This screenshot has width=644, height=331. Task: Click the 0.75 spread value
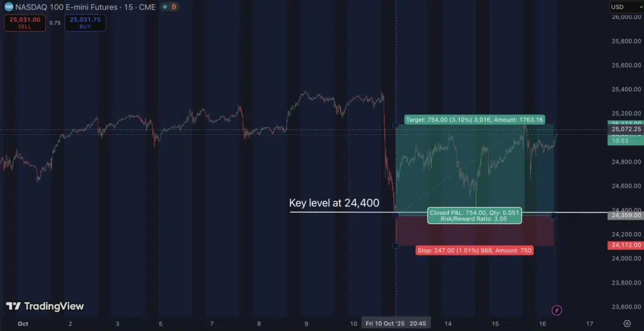(x=55, y=23)
